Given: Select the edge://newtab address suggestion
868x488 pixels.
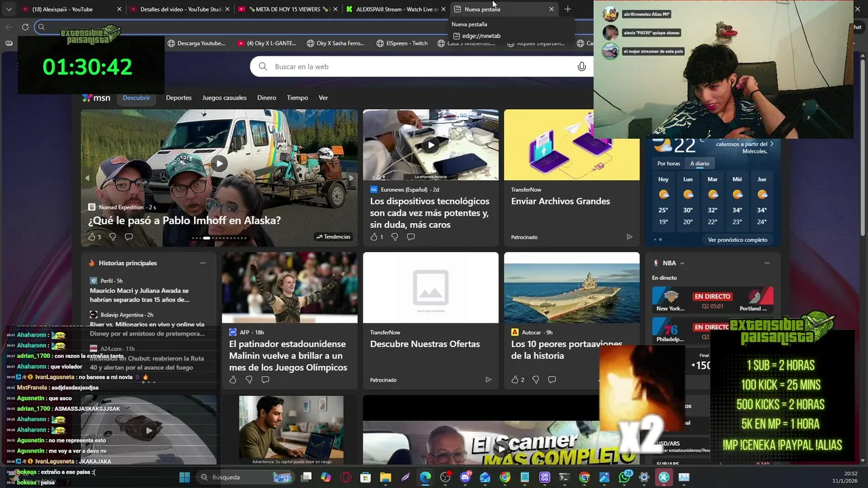Looking at the screenshot, I should point(481,36).
